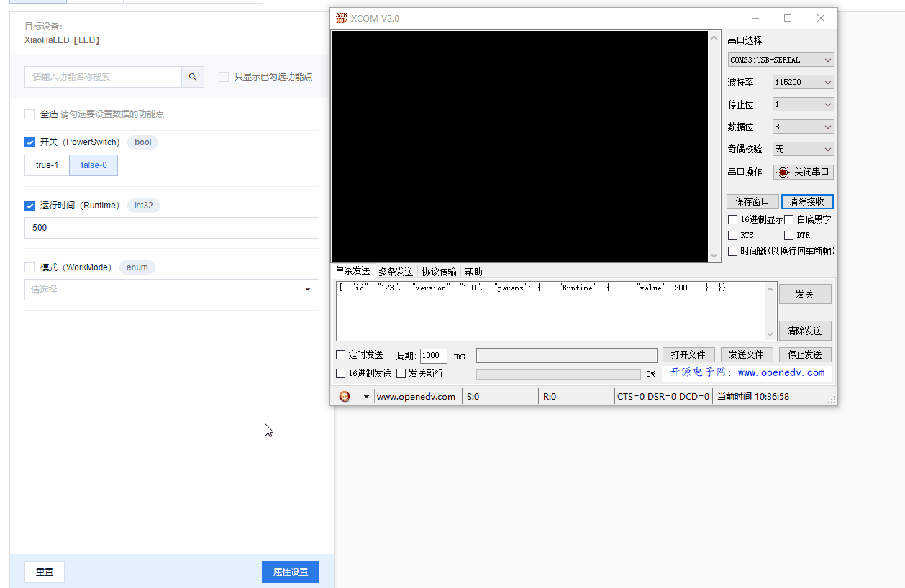Toggle the DTR checkbox
The image size is (905, 588).
pos(788,236)
